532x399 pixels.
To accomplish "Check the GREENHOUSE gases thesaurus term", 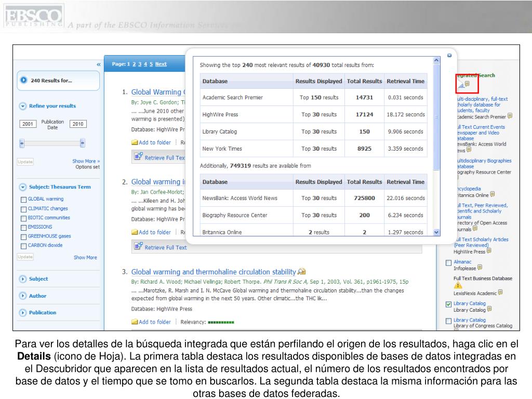I will pyautogui.click(x=23, y=236).
